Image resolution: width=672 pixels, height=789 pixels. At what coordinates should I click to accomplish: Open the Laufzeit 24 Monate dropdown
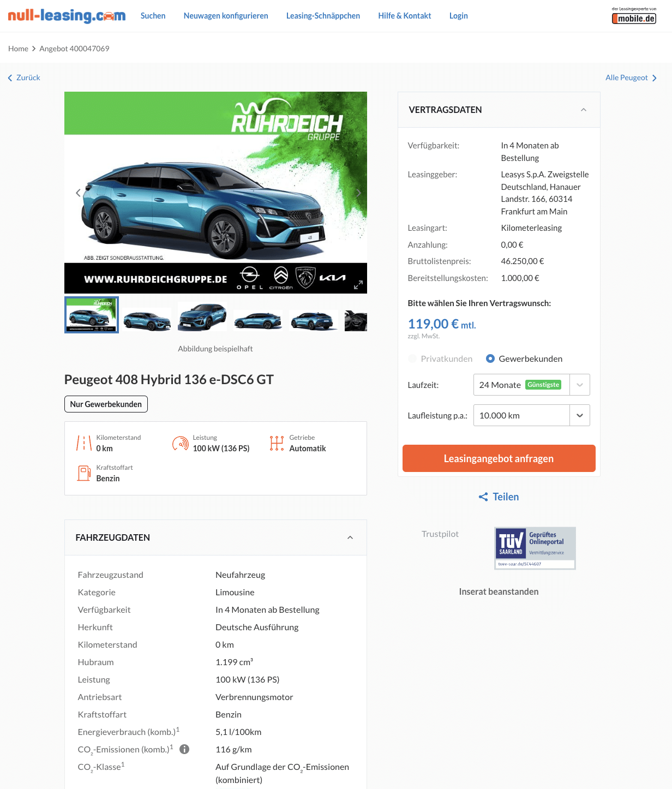[x=531, y=385]
